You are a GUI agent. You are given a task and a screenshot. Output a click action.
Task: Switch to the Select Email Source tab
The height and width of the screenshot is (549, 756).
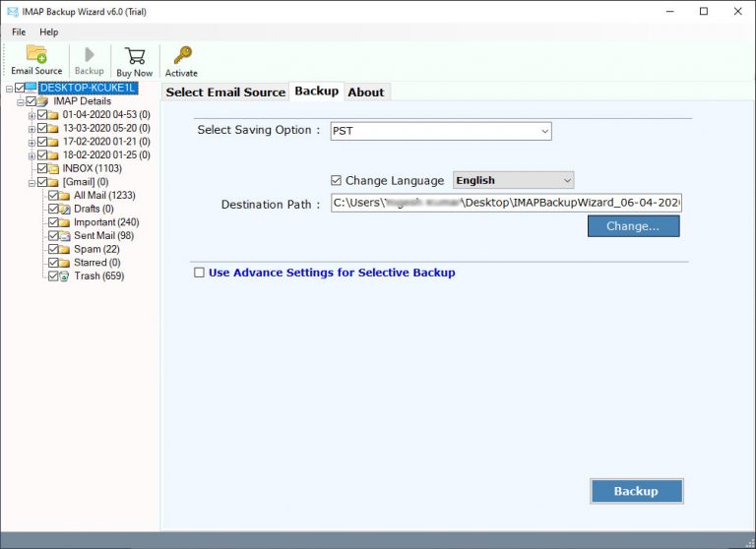pyautogui.click(x=225, y=91)
